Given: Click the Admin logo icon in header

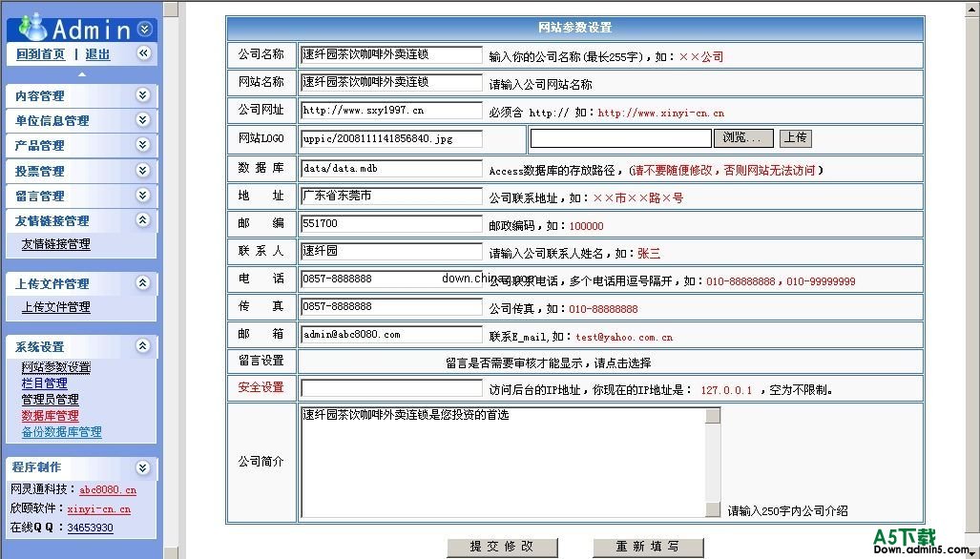Looking at the screenshot, I should [x=33, y=28].
